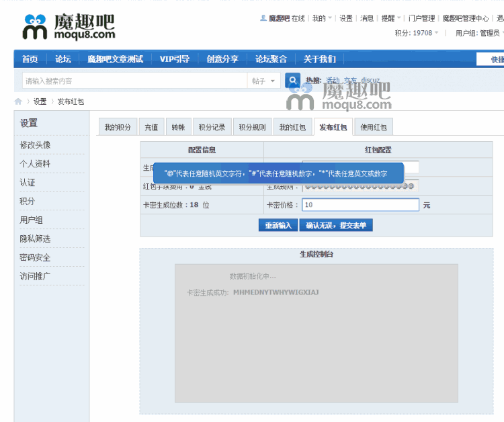Click the moqu8.com site logo
Screen dimensions: 504x422
click(x=69, y=28)
